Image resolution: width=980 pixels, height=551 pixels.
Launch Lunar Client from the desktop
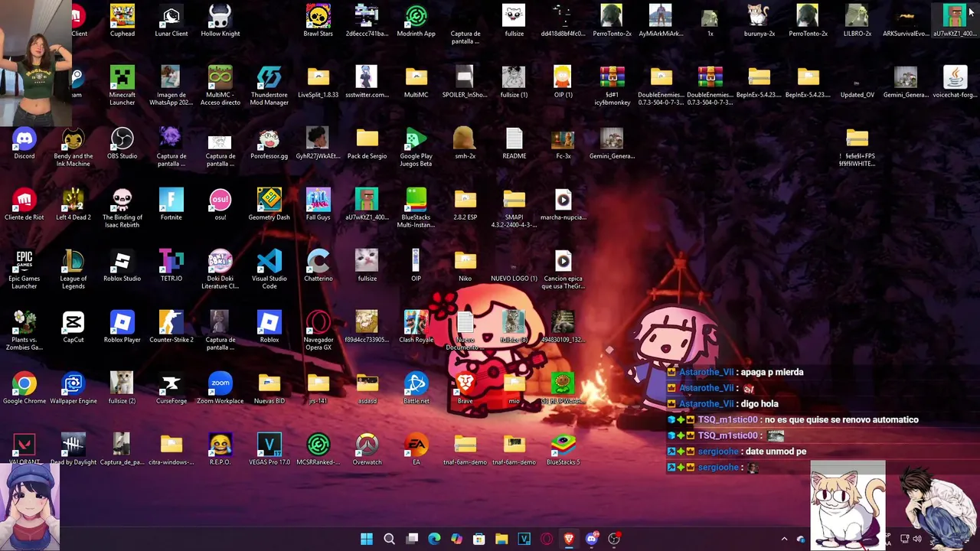[171, 21]
